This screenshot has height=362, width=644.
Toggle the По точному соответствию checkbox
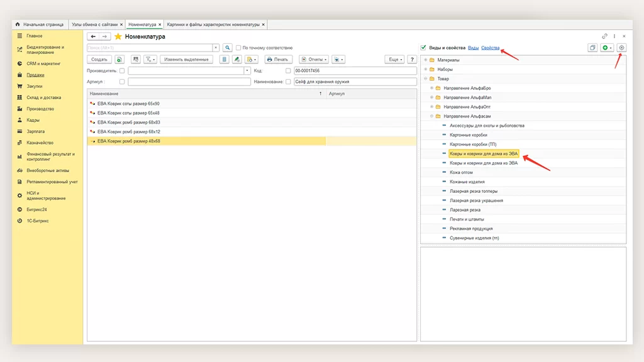coord(238,48)
